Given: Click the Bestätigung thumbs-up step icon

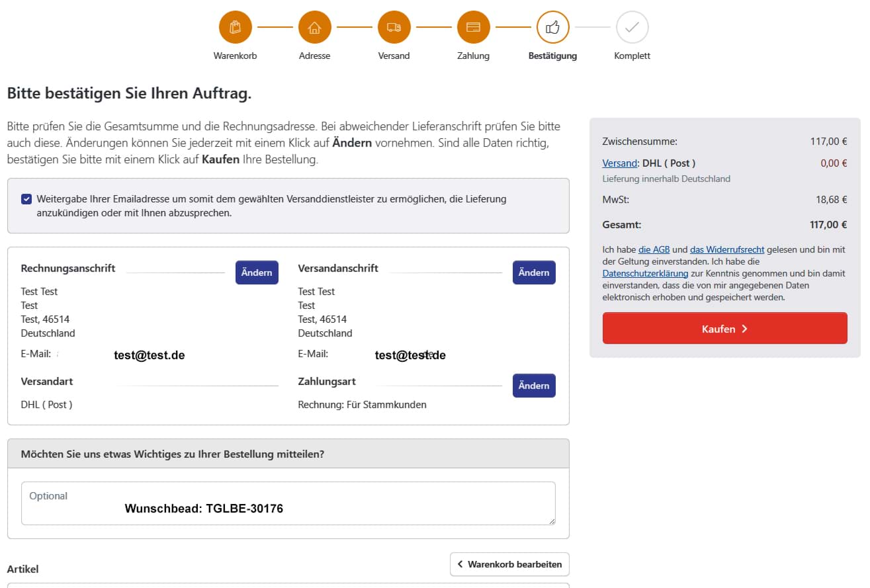Looking at the screenshot, I should 552,27.
